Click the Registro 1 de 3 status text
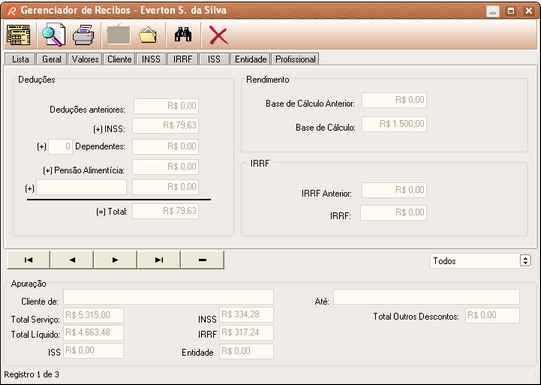The image size is (541, 385). pyautogui.click(x=32, y=375)
